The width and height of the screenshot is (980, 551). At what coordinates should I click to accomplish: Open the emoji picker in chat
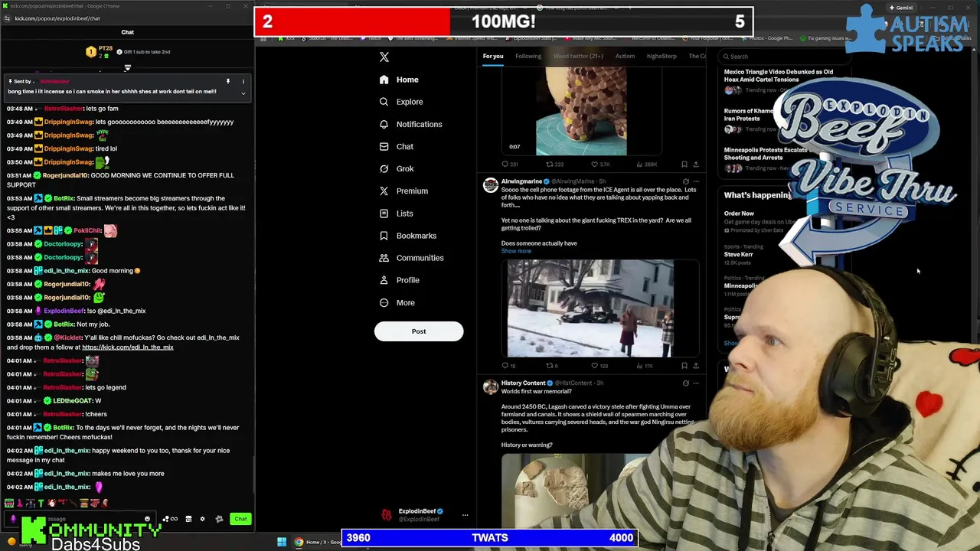pos(147,519)
